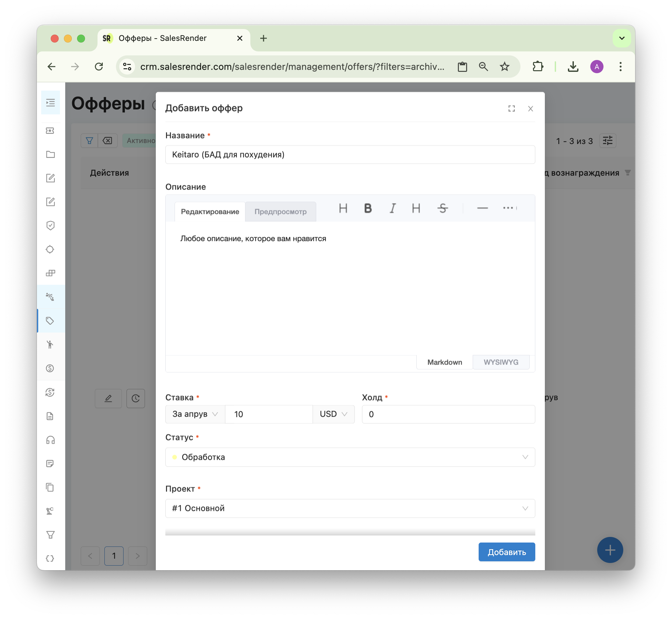Open browser downloads icon

573,67
